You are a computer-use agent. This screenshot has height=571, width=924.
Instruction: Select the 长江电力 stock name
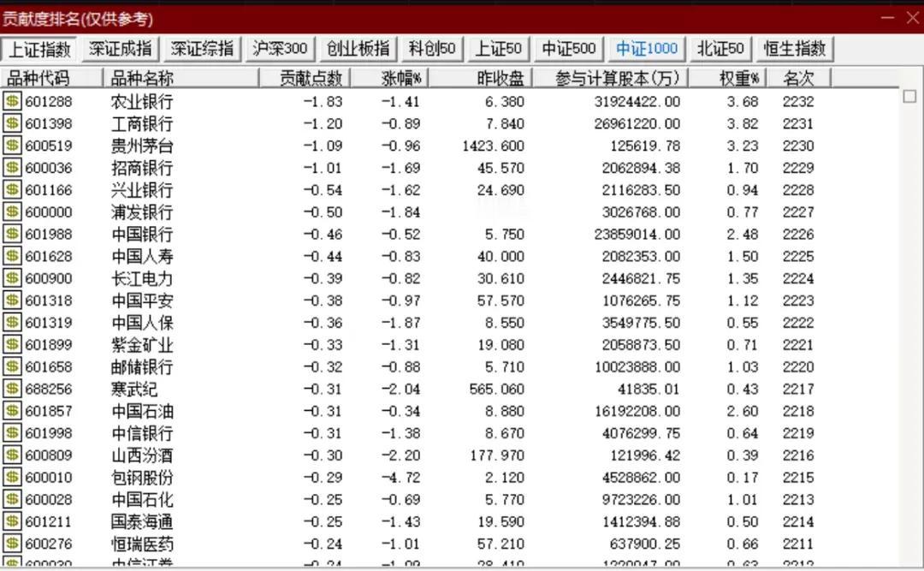pyautogui.click(x=142, y=278)
